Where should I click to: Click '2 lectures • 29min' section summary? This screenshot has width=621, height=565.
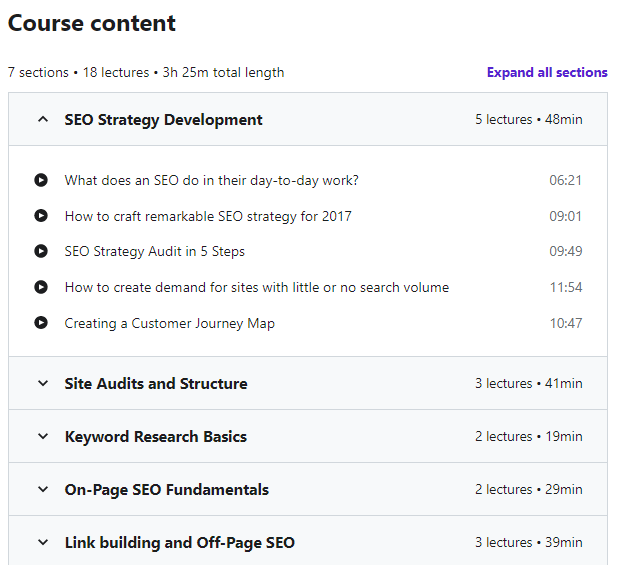tap(529, 489)
